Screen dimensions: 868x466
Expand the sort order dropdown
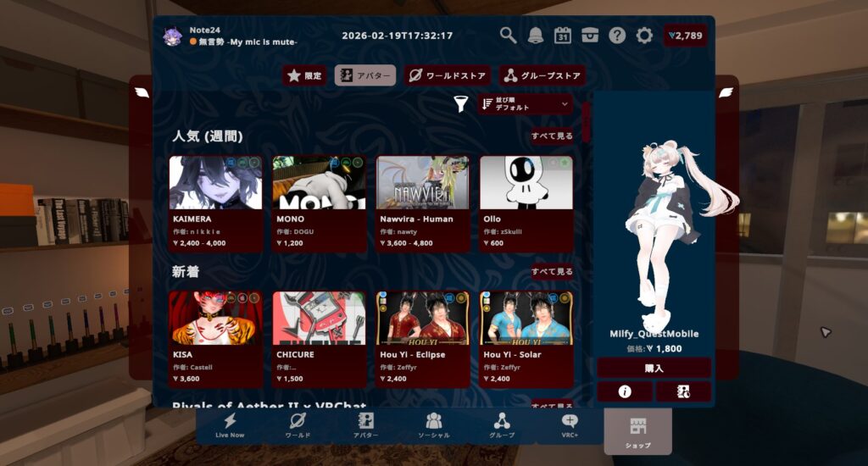point(525,104)
